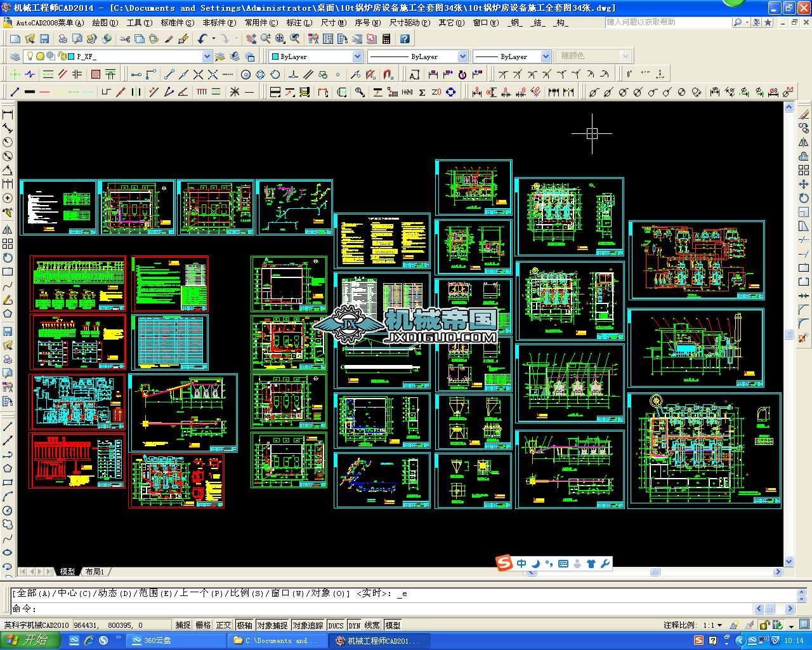Viewport: 812px width, 650px height.
Task: Toggle 捕捉 snap mode in status bar
Action: 183,625
